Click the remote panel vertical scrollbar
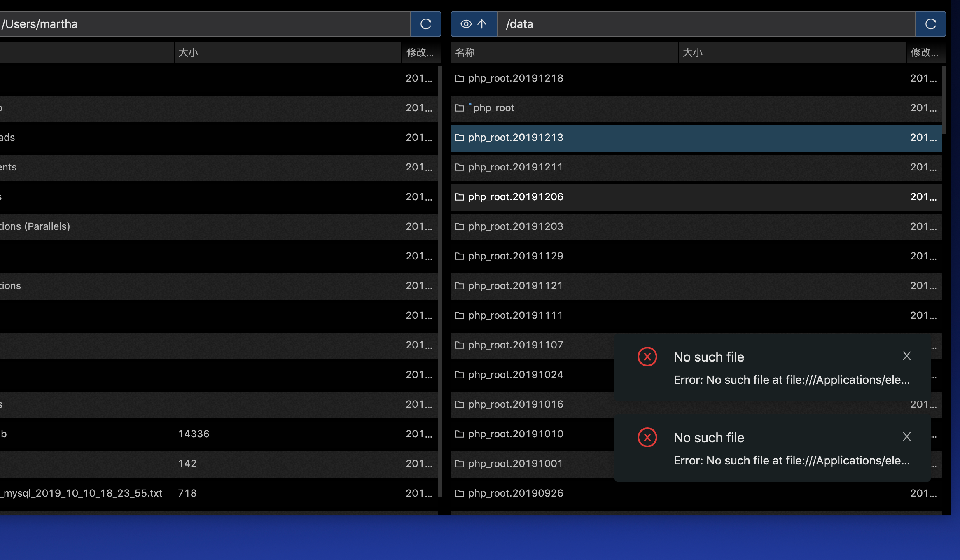This screenshot has width=960, height=560. point(944,100)
